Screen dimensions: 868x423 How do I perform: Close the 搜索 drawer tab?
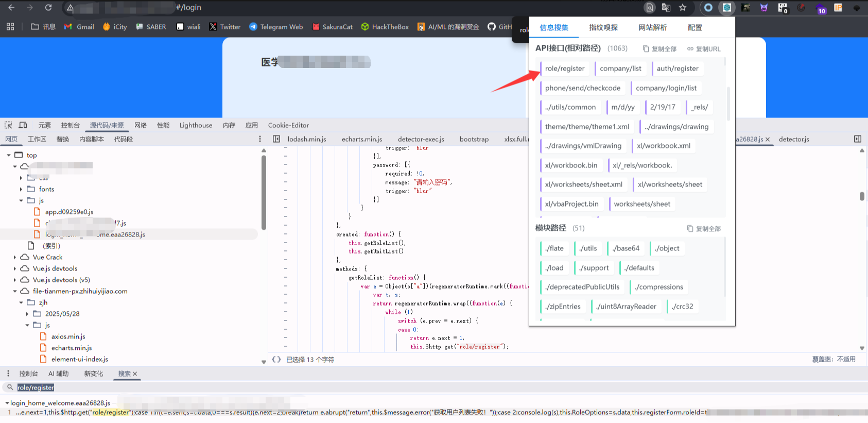[135, 374]
